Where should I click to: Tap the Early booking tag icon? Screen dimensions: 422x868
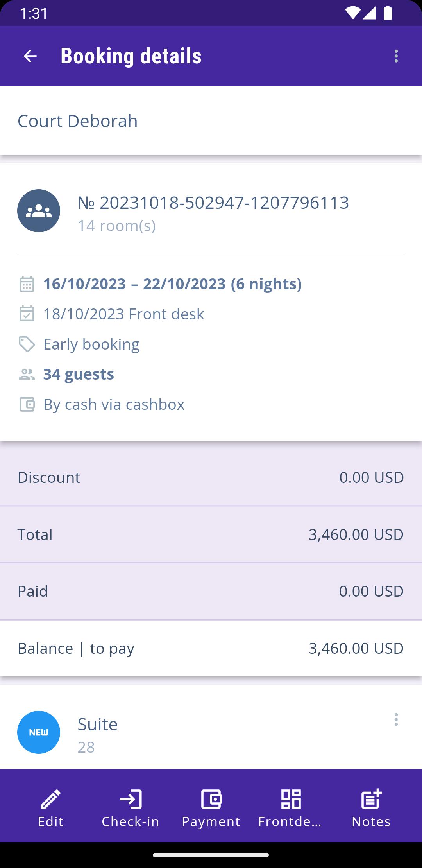tap(27, 344)
